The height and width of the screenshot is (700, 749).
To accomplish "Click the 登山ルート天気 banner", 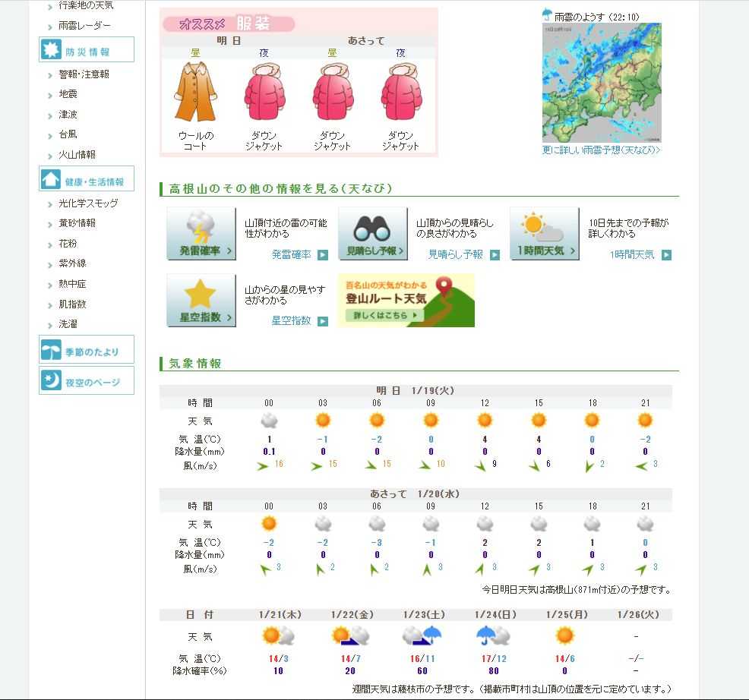I will [x=406, y=301].
